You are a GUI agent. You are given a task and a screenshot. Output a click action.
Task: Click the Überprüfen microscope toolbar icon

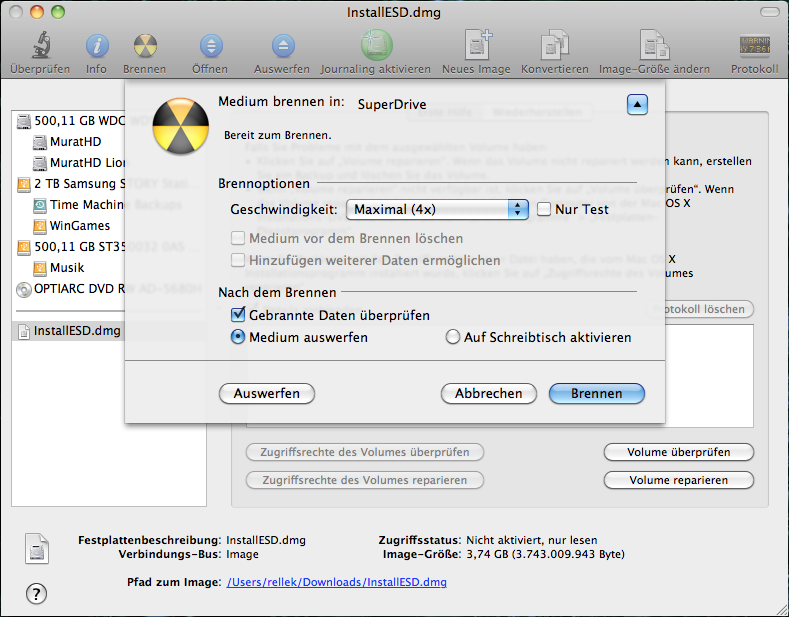(40, 46)
